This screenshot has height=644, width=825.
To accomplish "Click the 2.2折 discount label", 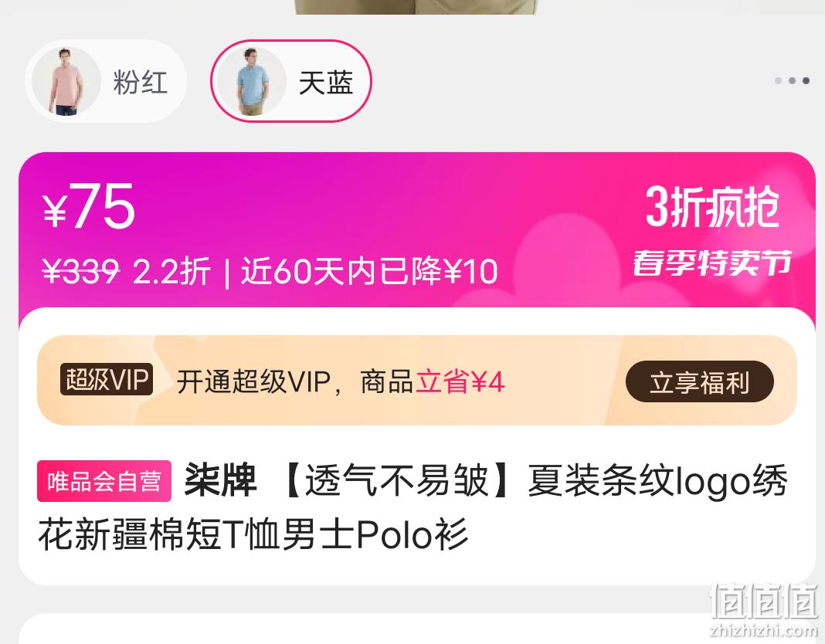I will [x=171, y=272].
